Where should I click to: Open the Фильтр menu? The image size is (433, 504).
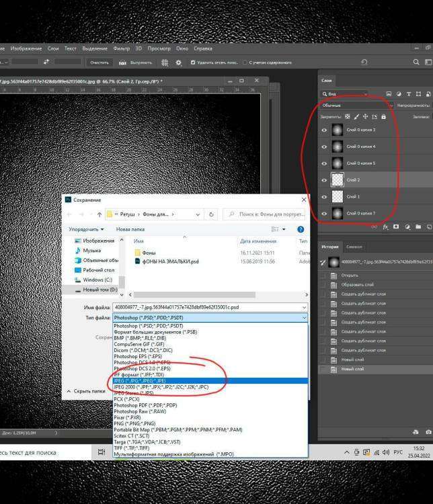point(122,48)
